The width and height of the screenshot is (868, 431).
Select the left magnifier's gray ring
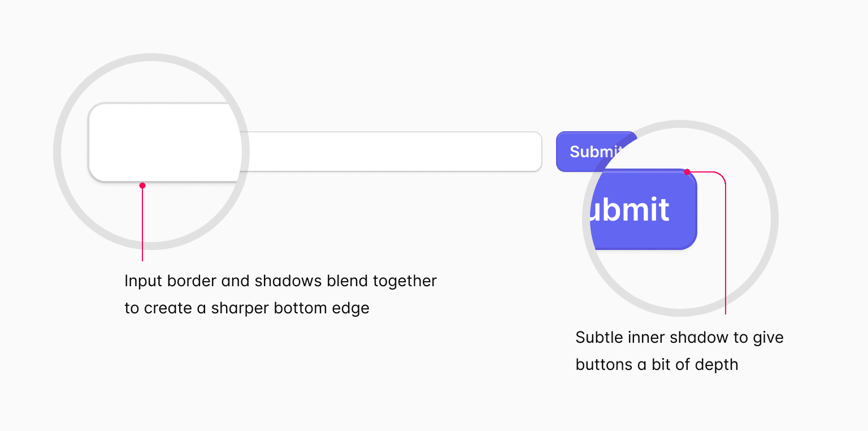[58, 152]
